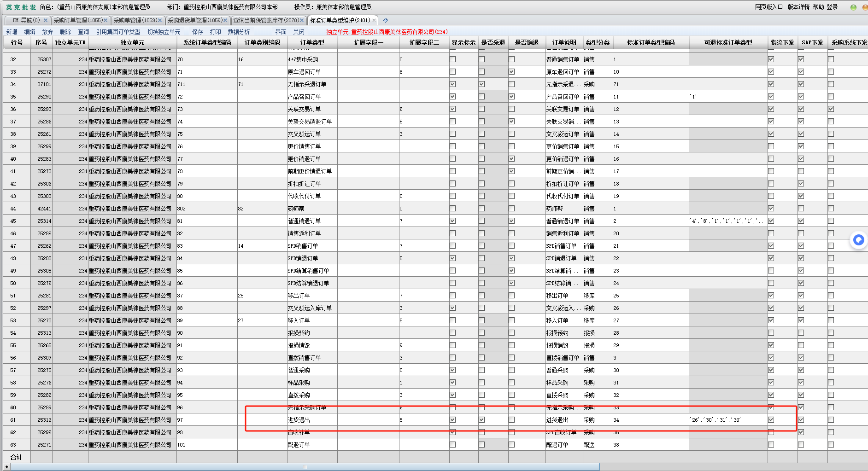Switch to the 查询当前保管账库存(2070) tab
The width and height of the screenshot is (868, 471).
(x=266, y=20)
